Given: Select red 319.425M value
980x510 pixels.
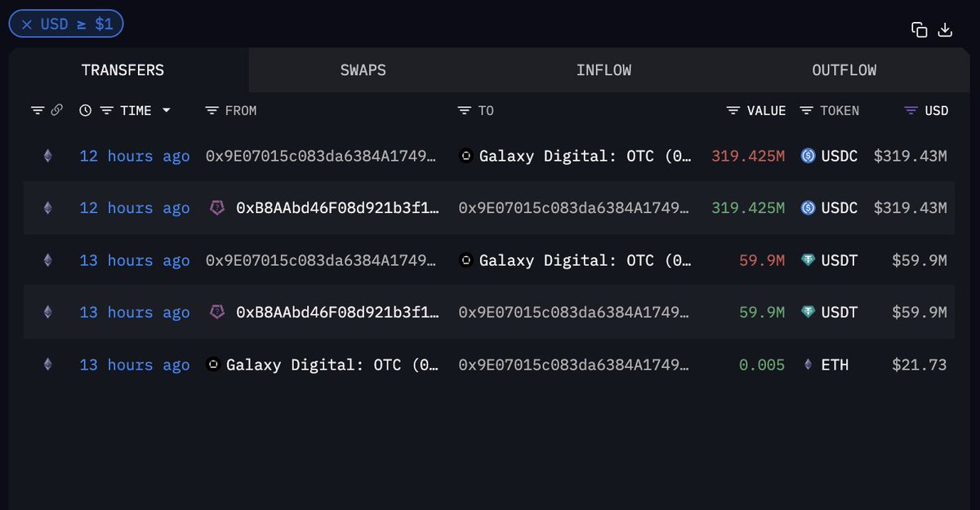Looking at the screenshot, I should [x=748, y=156].
